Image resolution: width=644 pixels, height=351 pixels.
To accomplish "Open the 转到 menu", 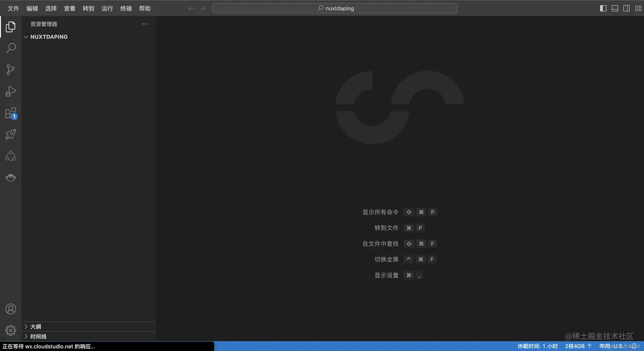I will tap(88, 9).
